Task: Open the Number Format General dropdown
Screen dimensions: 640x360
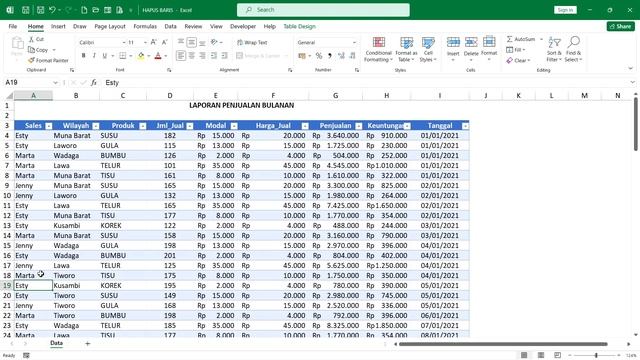Action: point(354,42)
